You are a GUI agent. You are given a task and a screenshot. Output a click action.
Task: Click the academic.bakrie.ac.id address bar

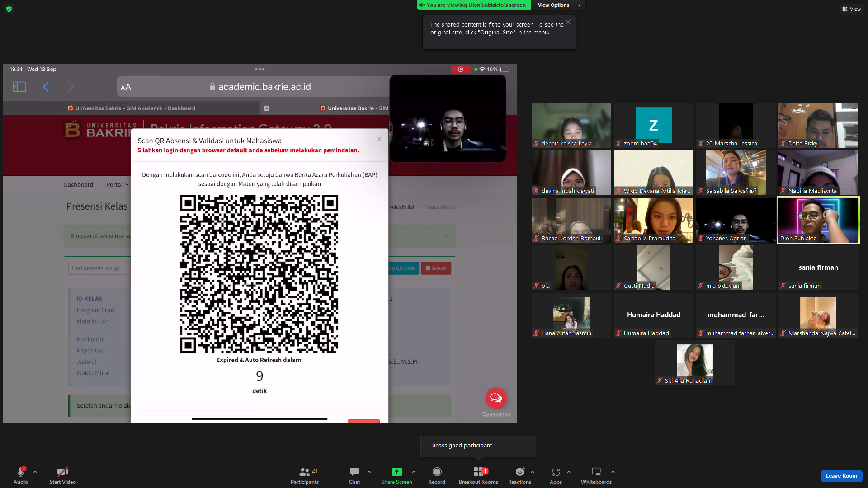(x=260, y=87)
